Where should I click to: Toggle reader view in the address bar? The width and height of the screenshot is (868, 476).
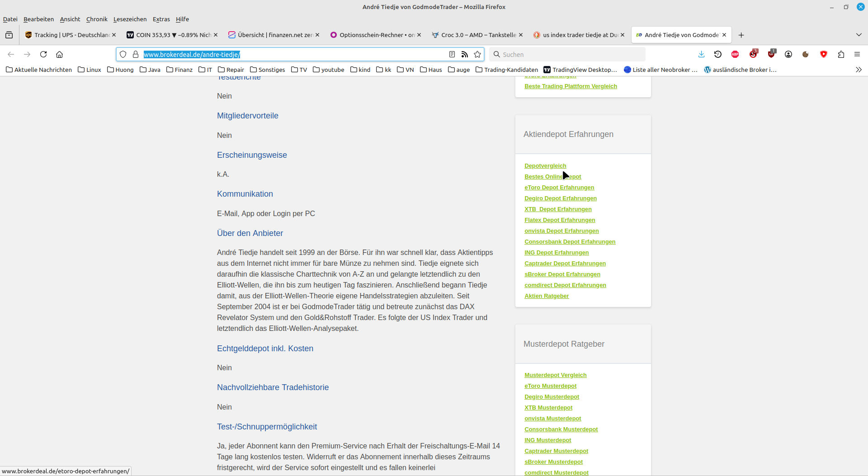pyautogui.click(x=452, y=54)
